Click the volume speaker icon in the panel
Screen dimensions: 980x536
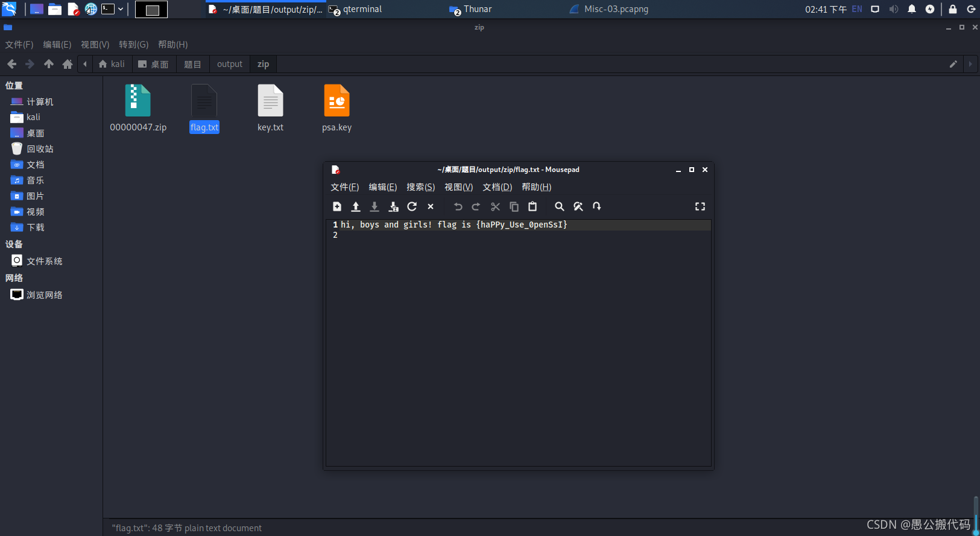(894, 9)
